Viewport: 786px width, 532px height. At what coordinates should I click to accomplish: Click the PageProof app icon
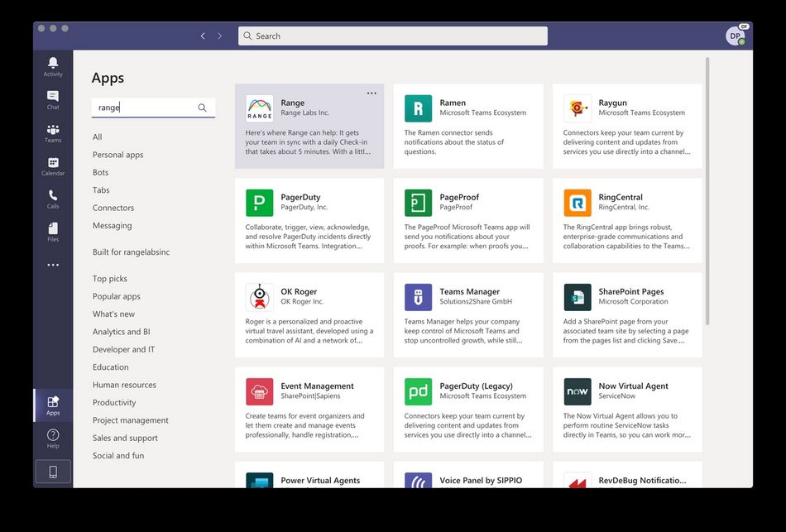[x=418, y=203]
